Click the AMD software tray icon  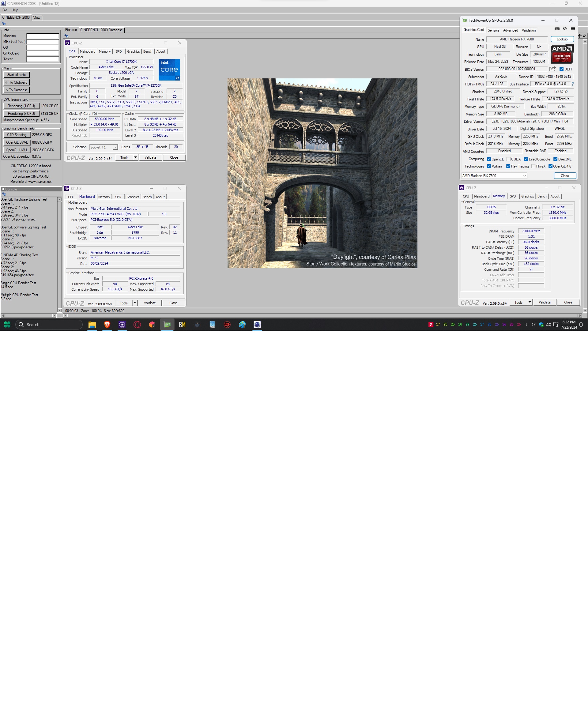(431, 325)
